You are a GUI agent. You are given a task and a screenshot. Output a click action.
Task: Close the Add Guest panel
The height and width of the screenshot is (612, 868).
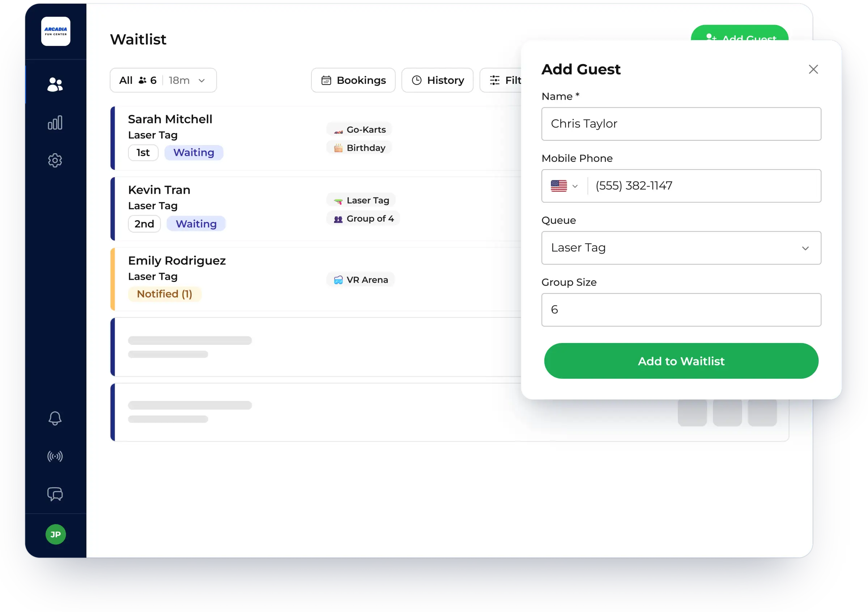pos(813,69)
